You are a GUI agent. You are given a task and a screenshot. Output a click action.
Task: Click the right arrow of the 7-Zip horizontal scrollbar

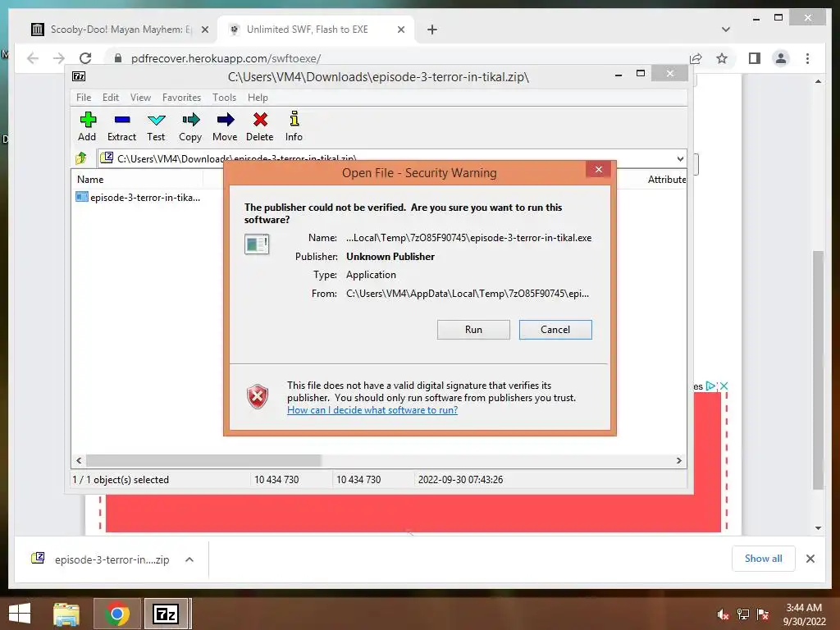tap(678, 460)
